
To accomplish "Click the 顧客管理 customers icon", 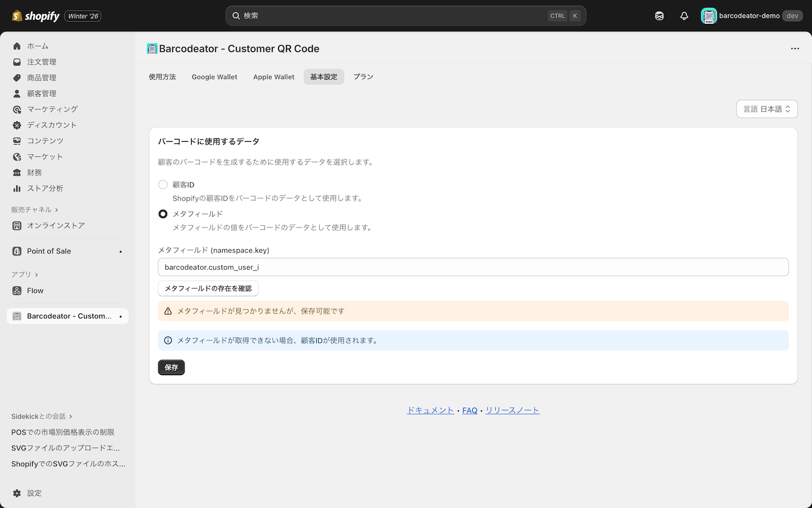I will [17, 93].
